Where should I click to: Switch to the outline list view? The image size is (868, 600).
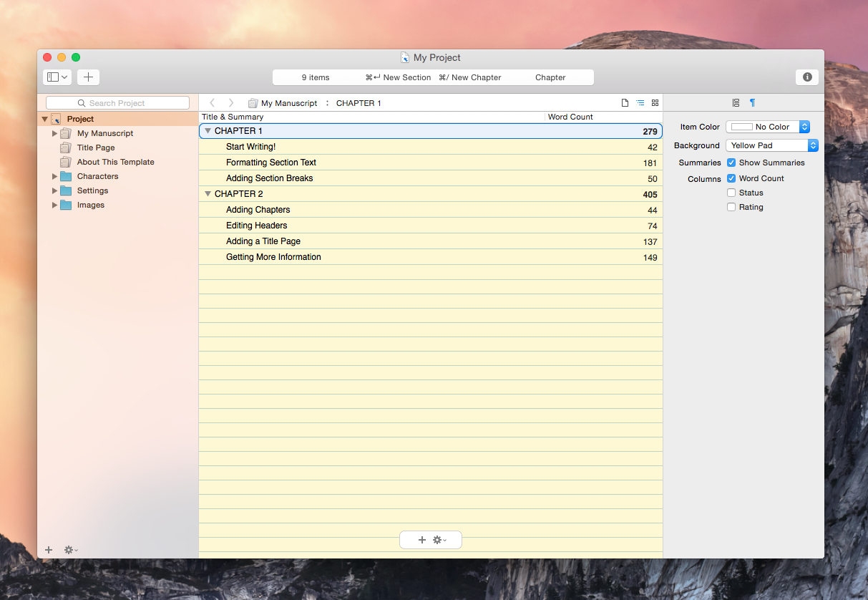point(640,103)
